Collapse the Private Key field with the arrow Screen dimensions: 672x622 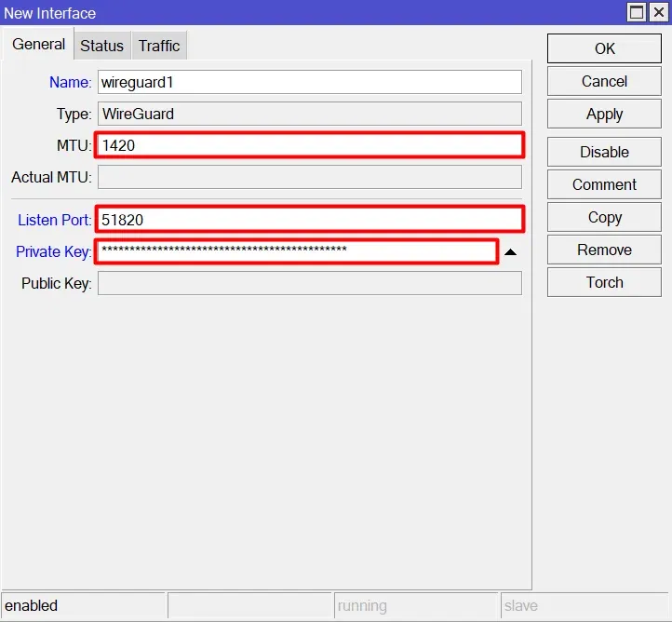click(510, 252)
